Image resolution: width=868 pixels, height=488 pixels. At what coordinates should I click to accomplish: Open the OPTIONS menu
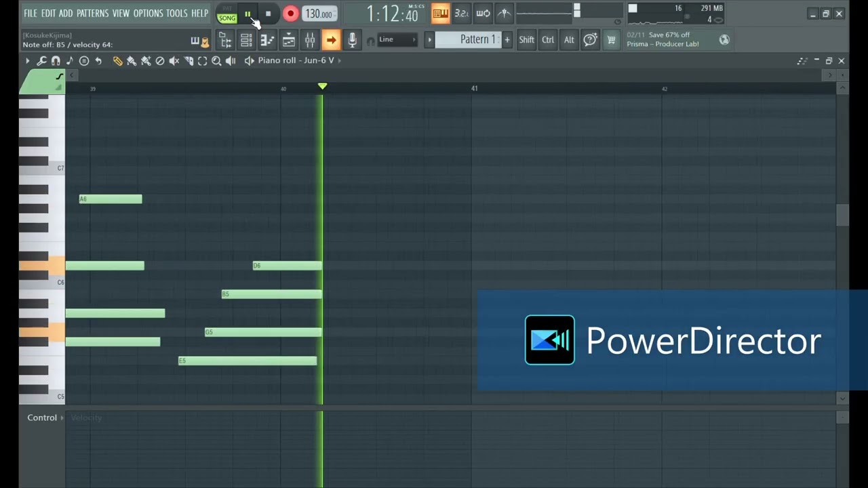(148, 14)
